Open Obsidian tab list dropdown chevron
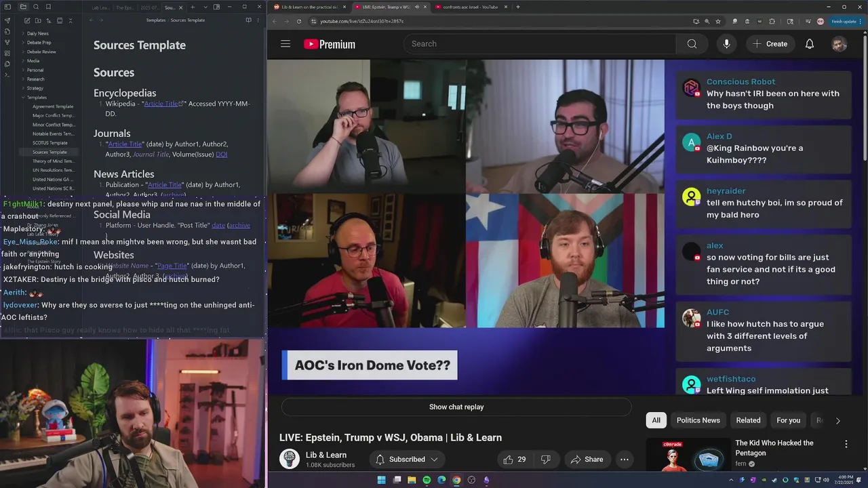 pyautogui.click(x=205, y=7)
